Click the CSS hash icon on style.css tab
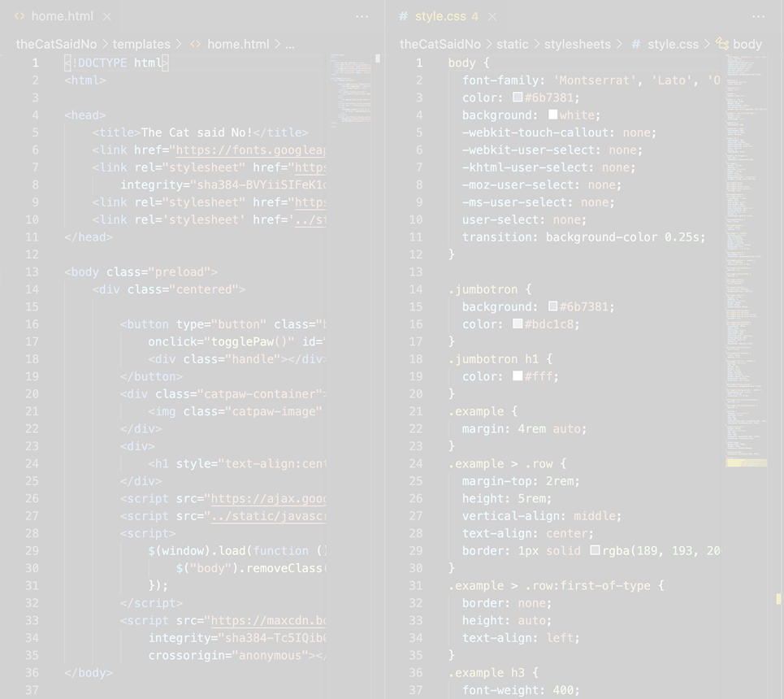The image size is (784, 699). (403, 16)
